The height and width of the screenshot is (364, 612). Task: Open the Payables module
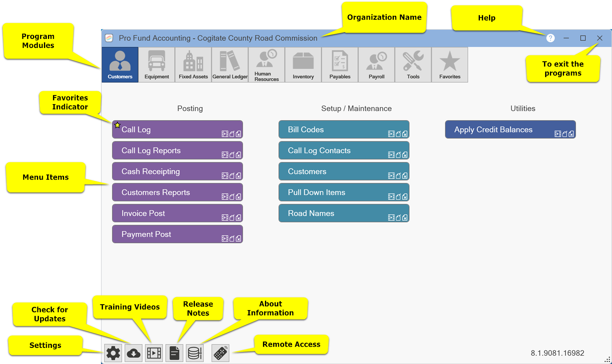tap(340, 65)
